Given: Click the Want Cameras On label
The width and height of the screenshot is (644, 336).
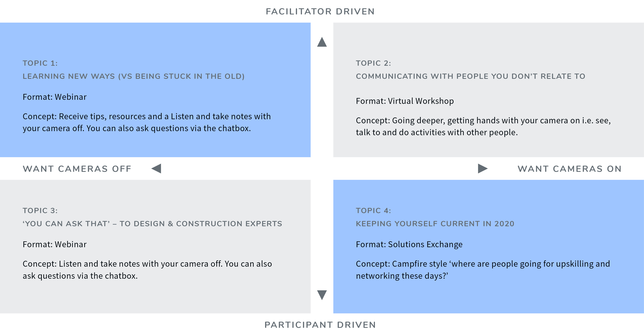Looking at the screenshot, I should click(569, 169).
